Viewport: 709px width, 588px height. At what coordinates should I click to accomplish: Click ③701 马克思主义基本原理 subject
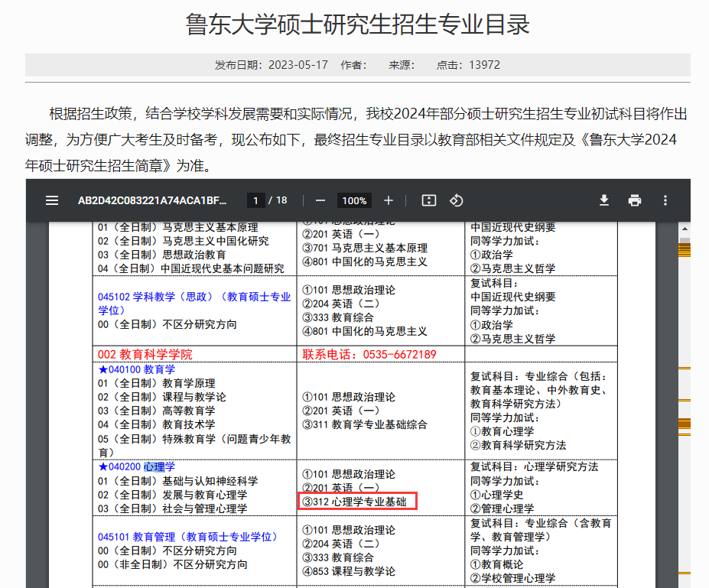coord(365,249)
